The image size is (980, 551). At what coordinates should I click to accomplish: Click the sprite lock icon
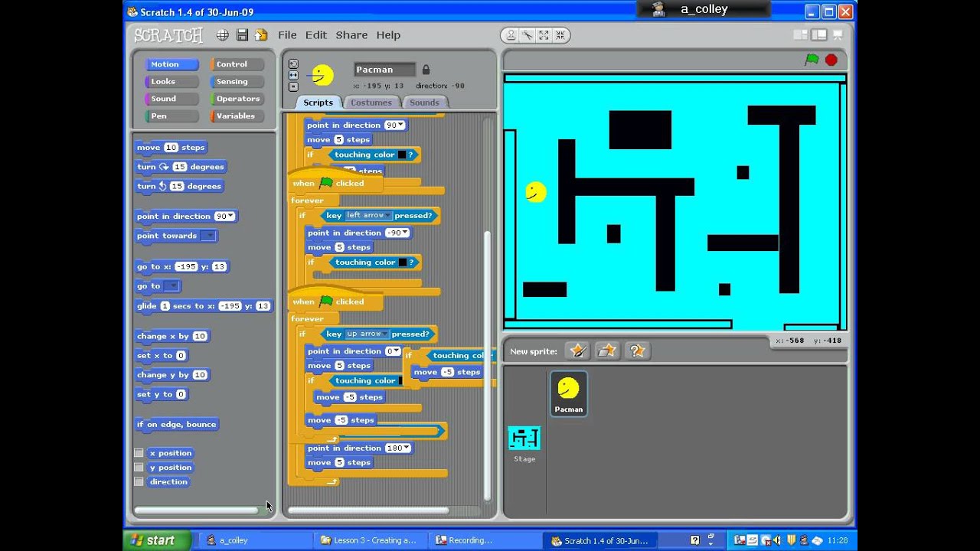click(426, 69)
